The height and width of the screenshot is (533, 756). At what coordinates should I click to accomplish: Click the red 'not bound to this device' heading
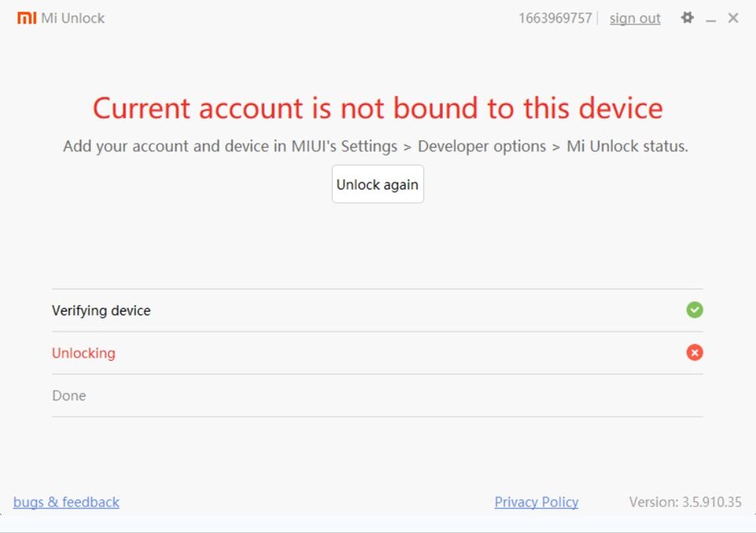pyautogui.click(x=377, y=108)
